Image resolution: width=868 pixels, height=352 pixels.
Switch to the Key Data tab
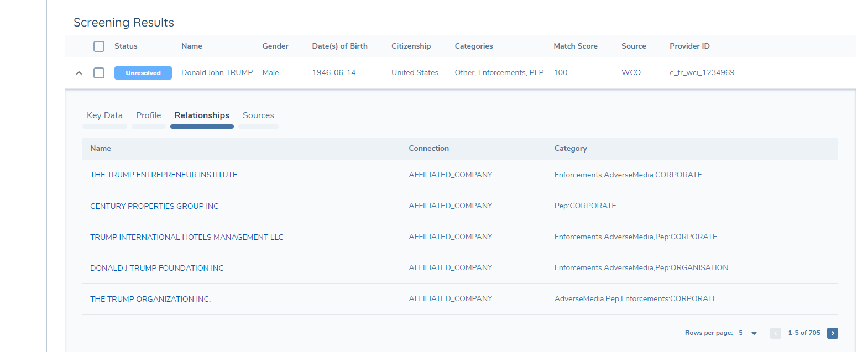click(104, 115)
